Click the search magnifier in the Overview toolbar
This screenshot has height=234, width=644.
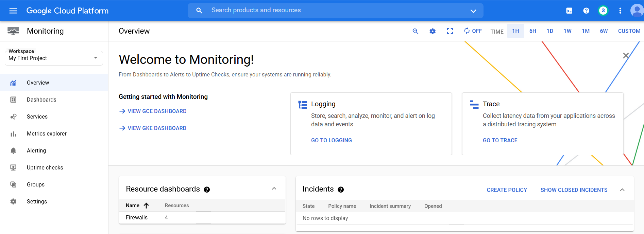point(415,31)
